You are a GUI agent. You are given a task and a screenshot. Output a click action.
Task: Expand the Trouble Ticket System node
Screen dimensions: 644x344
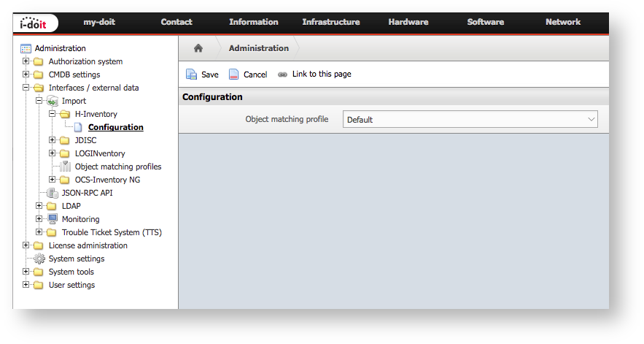[39, 232]
